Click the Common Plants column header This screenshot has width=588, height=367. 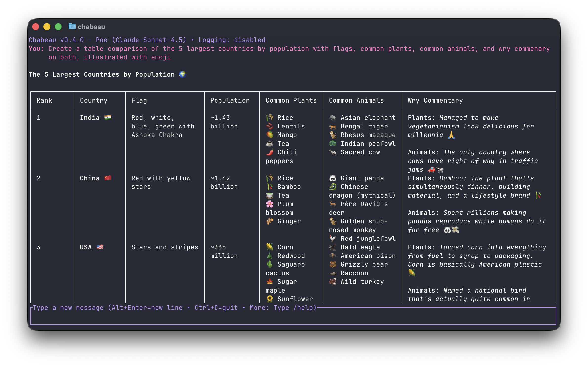(x=291, y=100)
